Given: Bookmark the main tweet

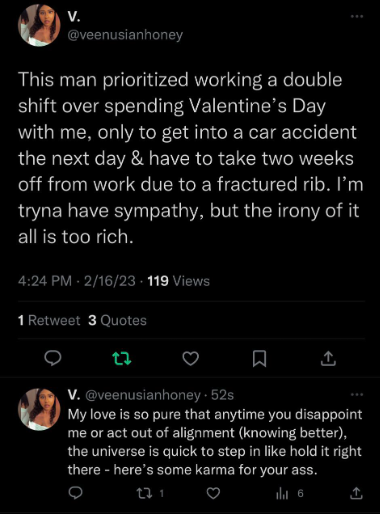Looking at the screenshot, I should (259, 359).
